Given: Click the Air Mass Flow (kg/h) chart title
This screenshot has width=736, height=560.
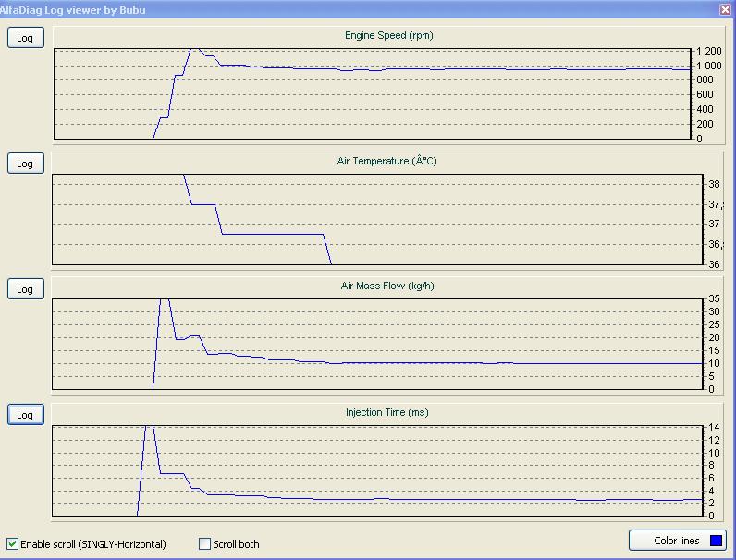Looking at the screenshot, I should (387, 286).
